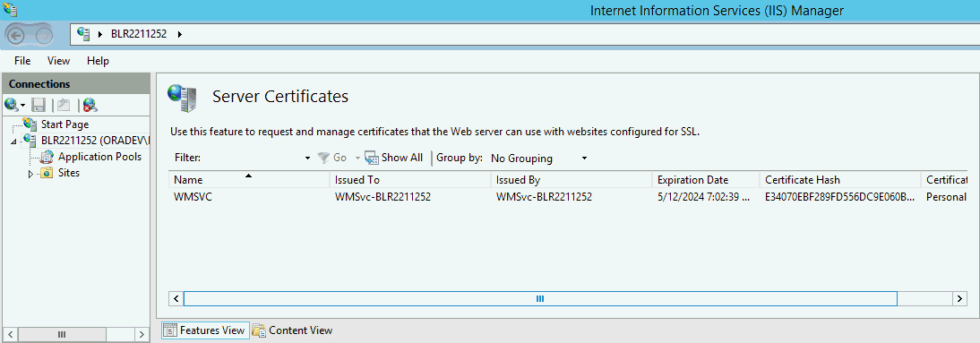Open the Go button dropdown arrow

click(358, 159)
